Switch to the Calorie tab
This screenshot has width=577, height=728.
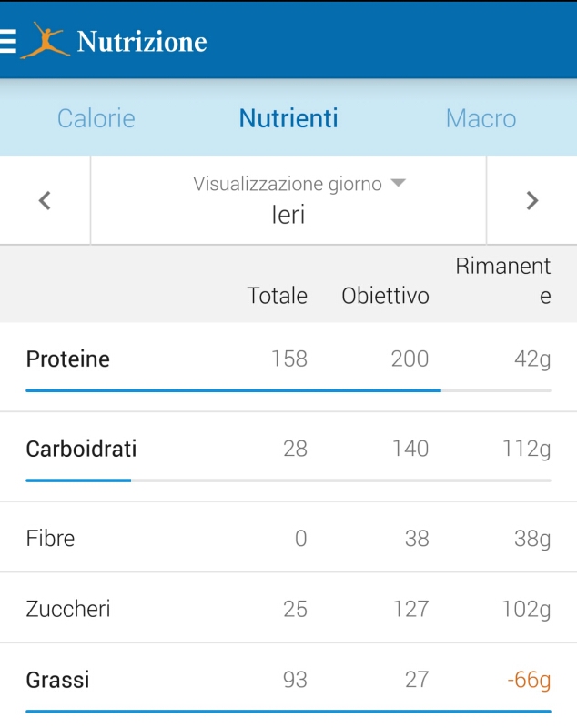point(96,118)
